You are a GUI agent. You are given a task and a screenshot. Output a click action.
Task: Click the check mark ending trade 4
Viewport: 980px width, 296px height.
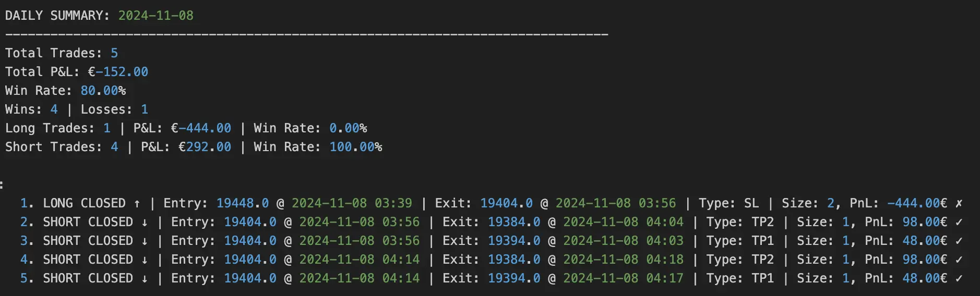[959, 260]
